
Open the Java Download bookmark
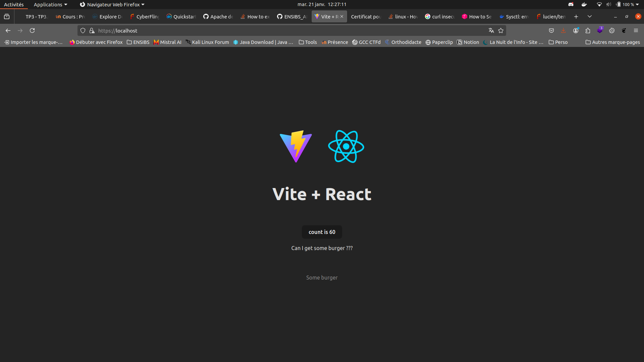click(263, 42)
